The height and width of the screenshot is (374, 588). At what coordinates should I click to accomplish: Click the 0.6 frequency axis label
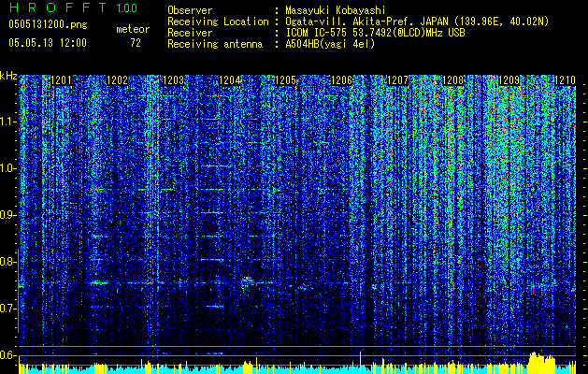pyautogui.click(x=7, y=355)
